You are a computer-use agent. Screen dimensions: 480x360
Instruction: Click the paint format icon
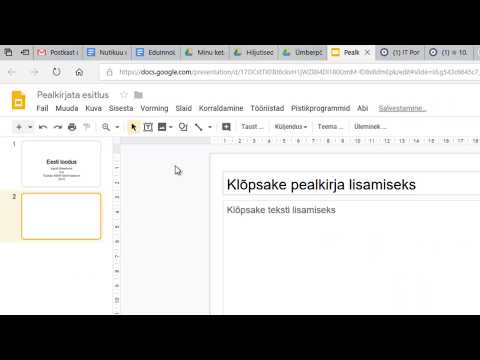[87, 127]
